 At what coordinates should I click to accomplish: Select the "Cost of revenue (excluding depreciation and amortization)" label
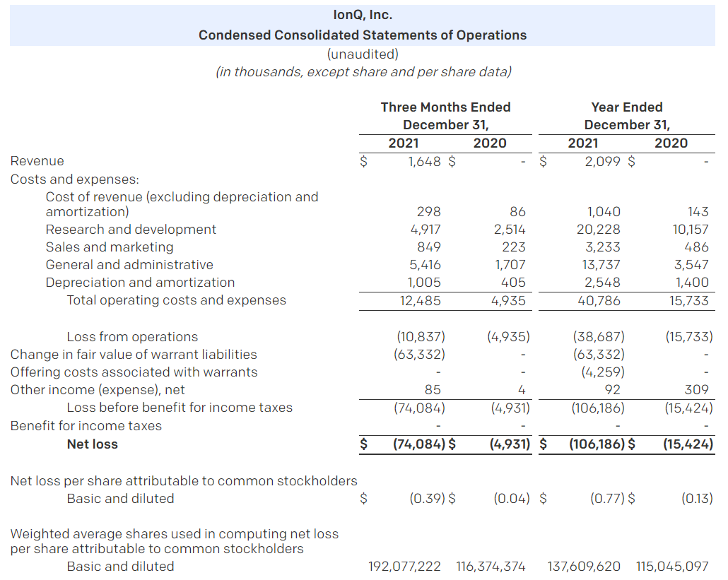[x=182, y=204]
